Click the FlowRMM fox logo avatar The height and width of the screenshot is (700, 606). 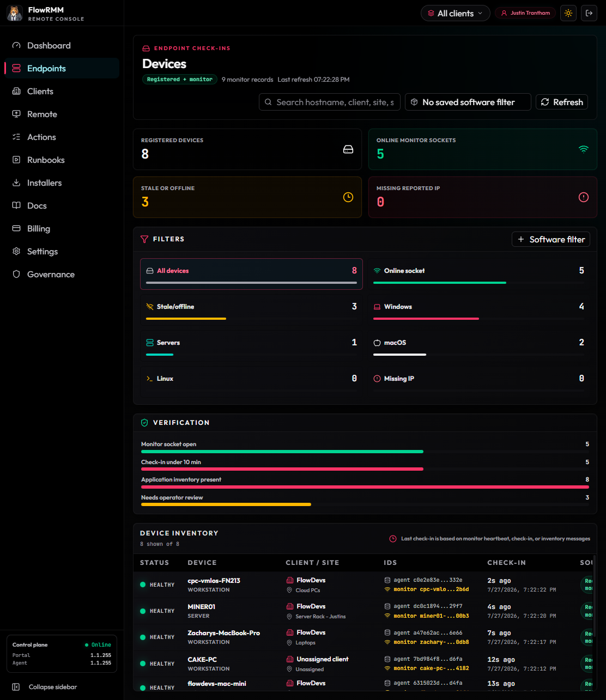click(15, 13)
